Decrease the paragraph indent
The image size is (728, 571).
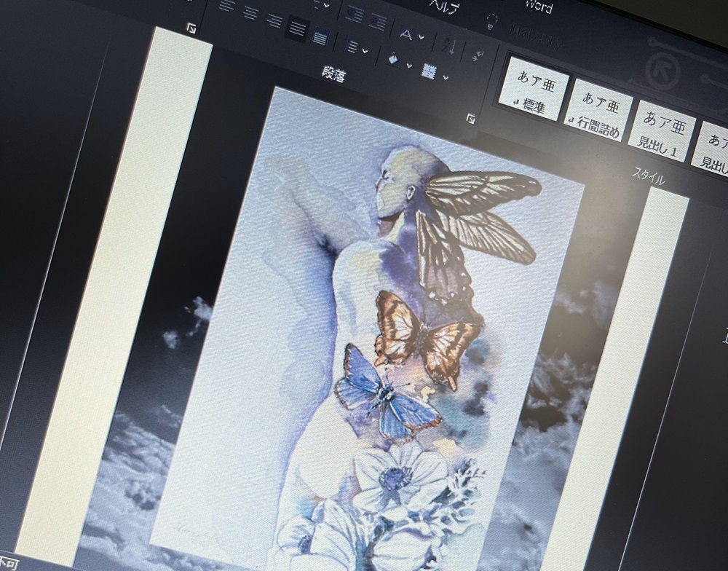click(x=355, y=16)
